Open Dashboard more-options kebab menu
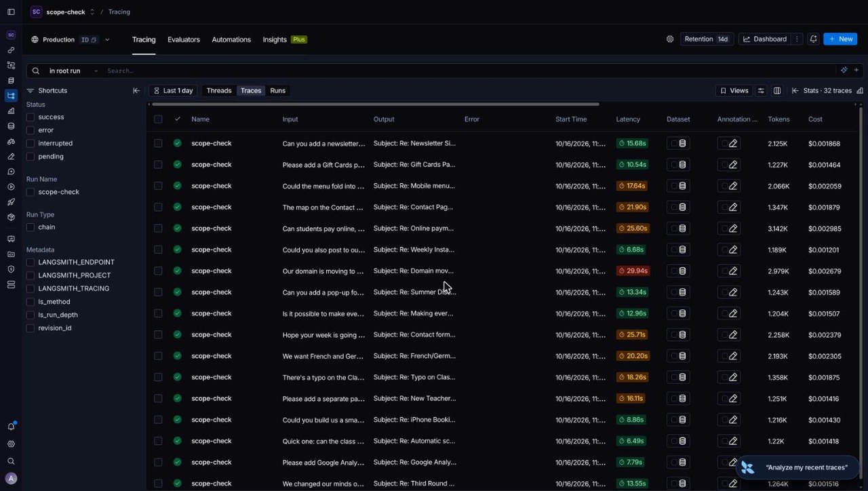 (x=797, y=39)
